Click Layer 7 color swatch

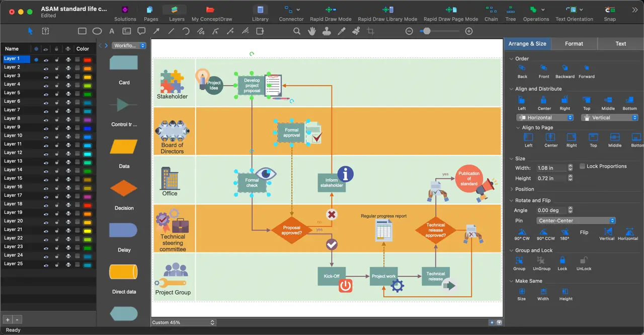[87, 110]
